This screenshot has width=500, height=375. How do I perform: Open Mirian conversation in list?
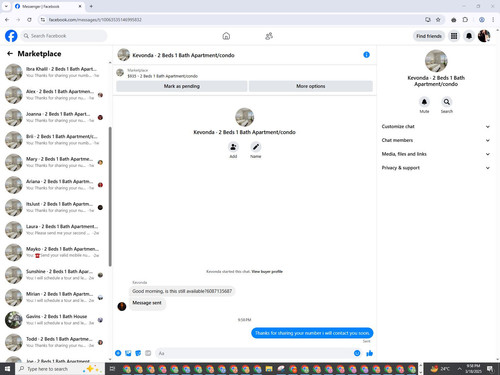pos(55,297)
